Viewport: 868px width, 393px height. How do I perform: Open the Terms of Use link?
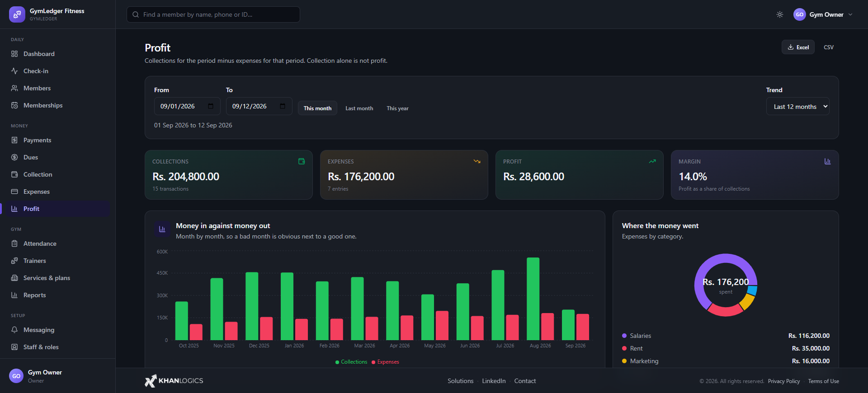pos(824,381)
